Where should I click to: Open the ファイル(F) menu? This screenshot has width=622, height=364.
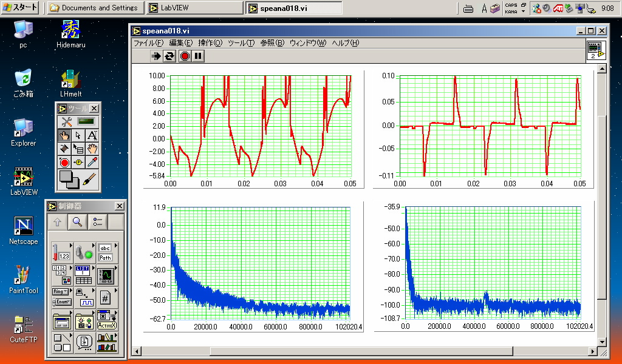tap(148, 43)
